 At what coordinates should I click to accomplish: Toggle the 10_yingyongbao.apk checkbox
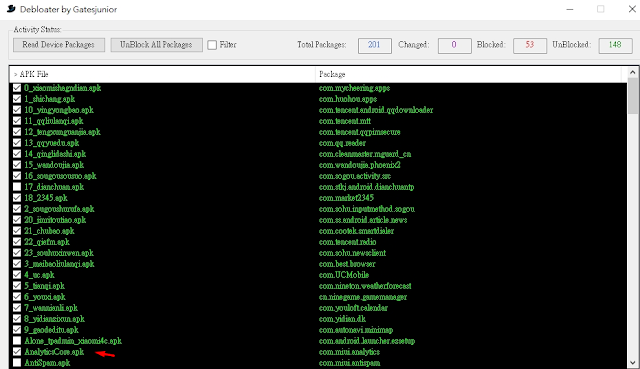17,110
